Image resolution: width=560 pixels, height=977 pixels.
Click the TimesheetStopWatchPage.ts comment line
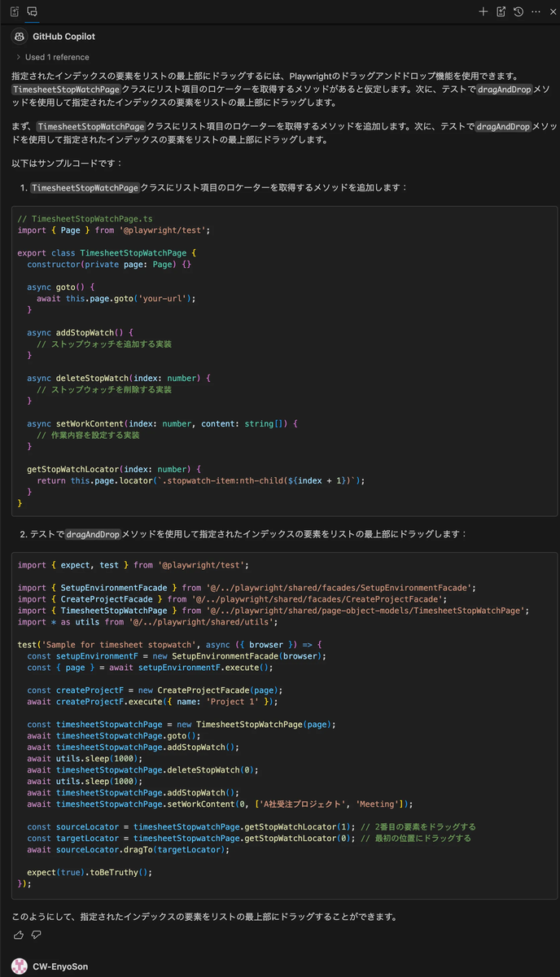click(x=85, y=219)
